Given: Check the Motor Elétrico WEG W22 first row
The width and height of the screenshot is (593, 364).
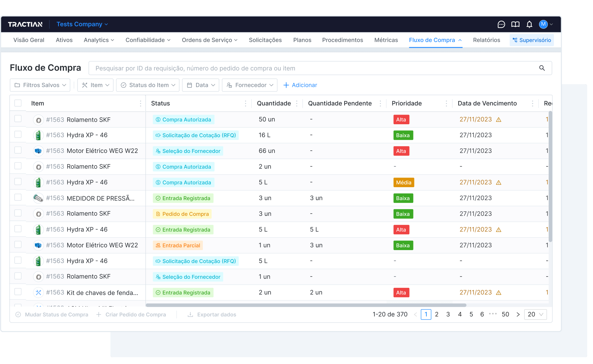Looking at the screenshot, I should (18, 150).
